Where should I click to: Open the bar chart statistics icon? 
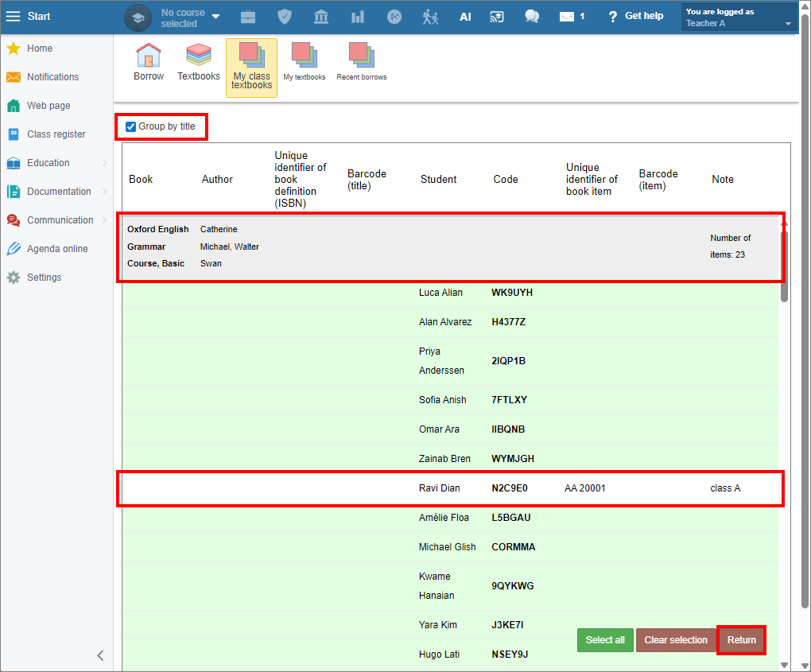click(x=358, y=17)
